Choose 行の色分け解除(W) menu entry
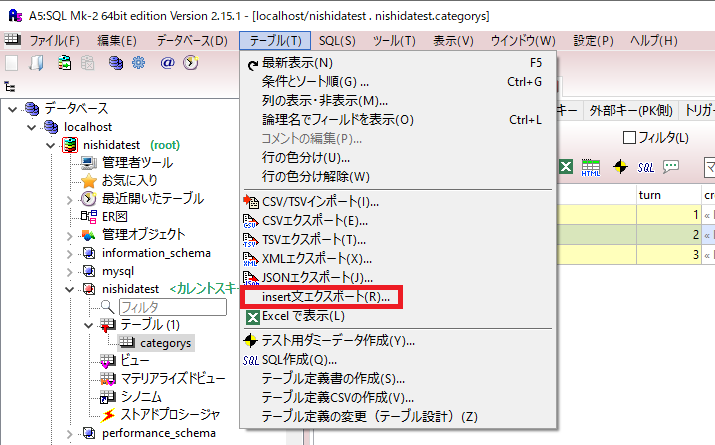Image resolution: width=715 pixels, height=445 pixels. coord(398,176)
